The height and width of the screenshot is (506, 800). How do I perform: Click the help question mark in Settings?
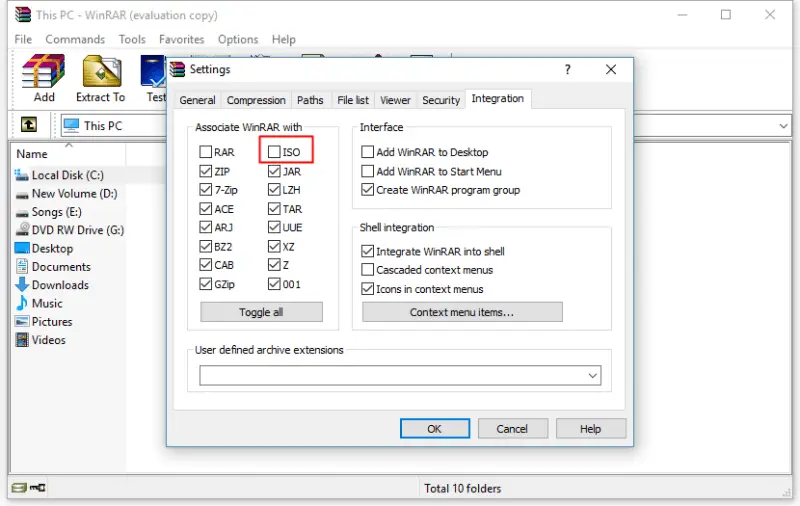tap(568, 69)
